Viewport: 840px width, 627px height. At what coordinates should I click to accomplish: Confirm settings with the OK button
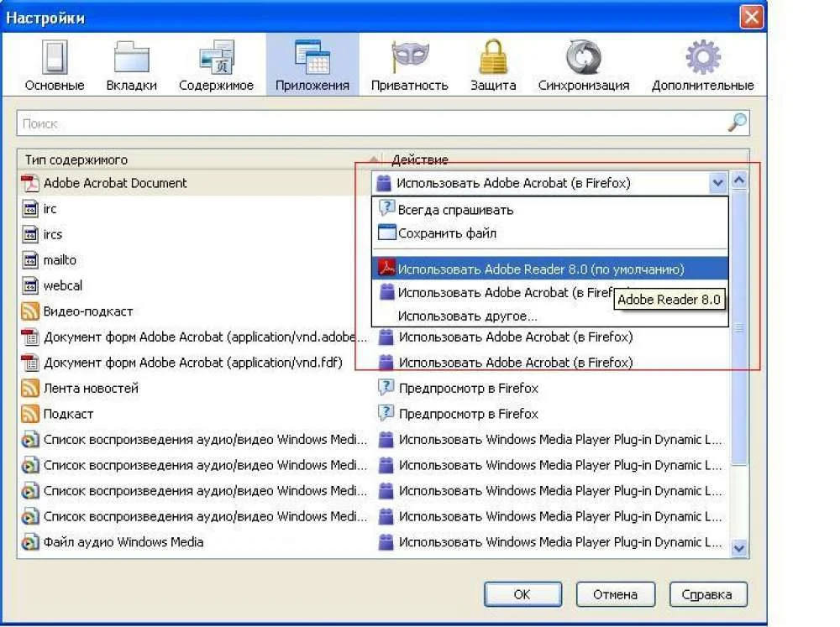(522, 594)
